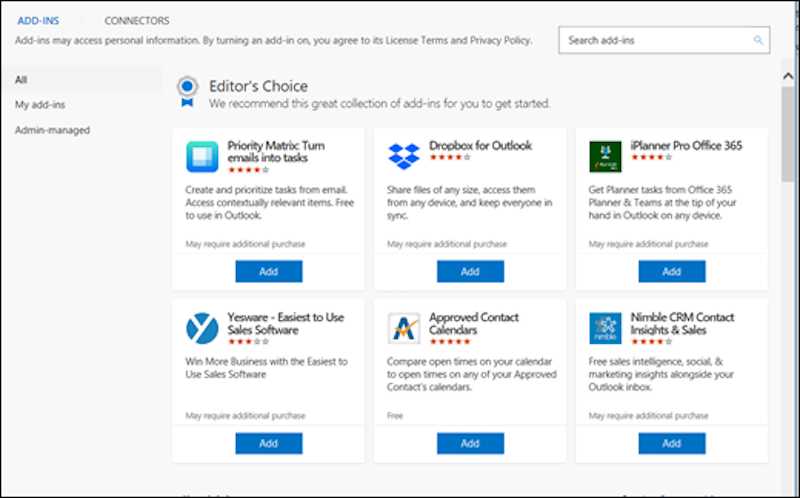Click the Yesware app icon

click(202, 328)
